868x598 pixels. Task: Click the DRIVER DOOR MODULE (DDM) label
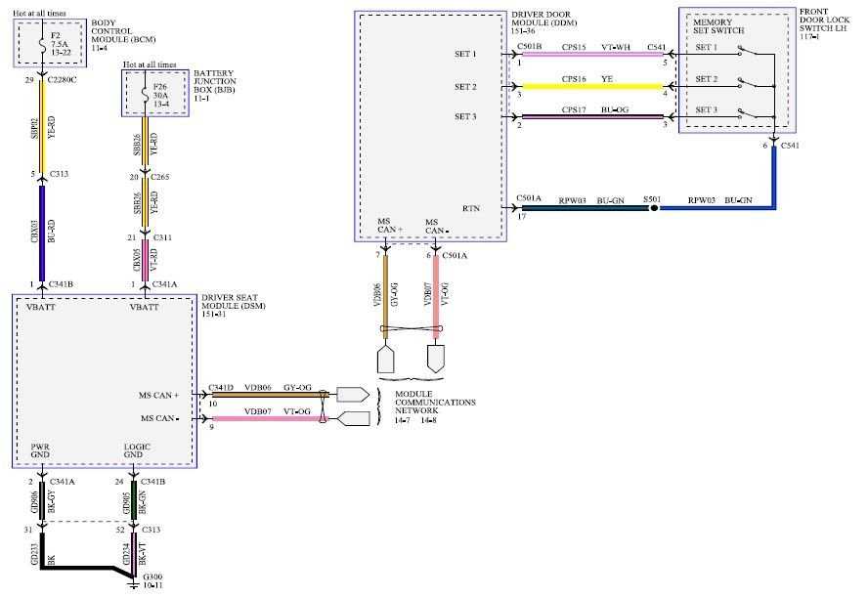tap(543, 22)
